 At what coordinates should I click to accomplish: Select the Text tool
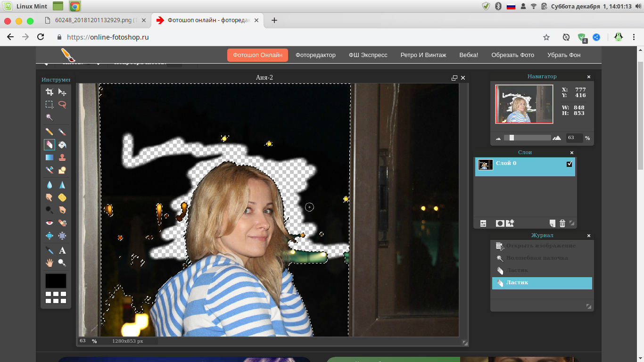[62, 250]
